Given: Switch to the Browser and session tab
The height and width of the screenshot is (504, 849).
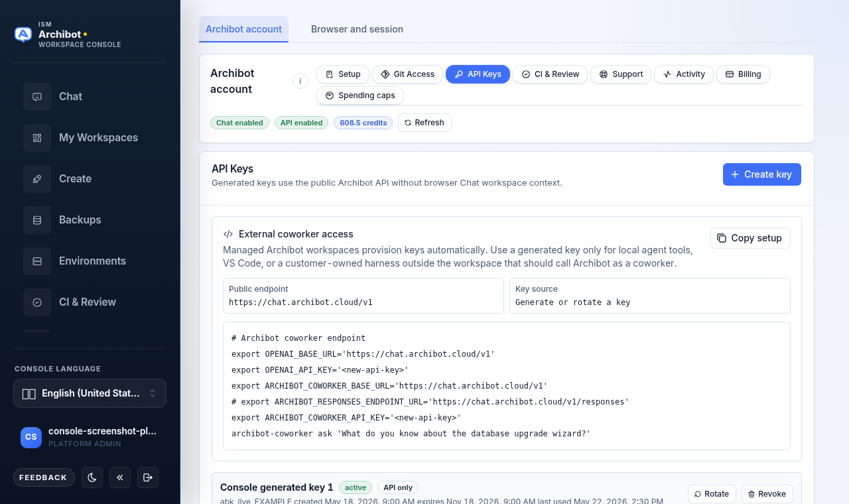Looking at the screenshot, I should [x=357, y=29].
